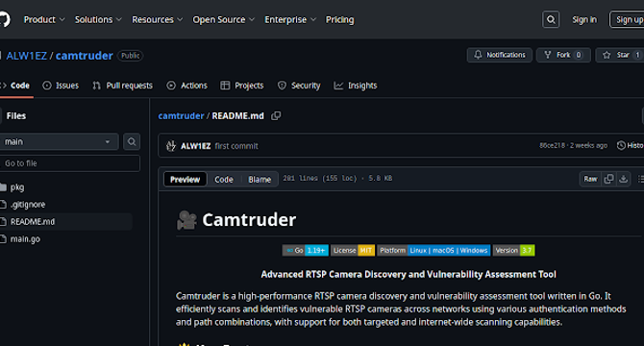
Task: View the Security tab
Action: point(299,86)
